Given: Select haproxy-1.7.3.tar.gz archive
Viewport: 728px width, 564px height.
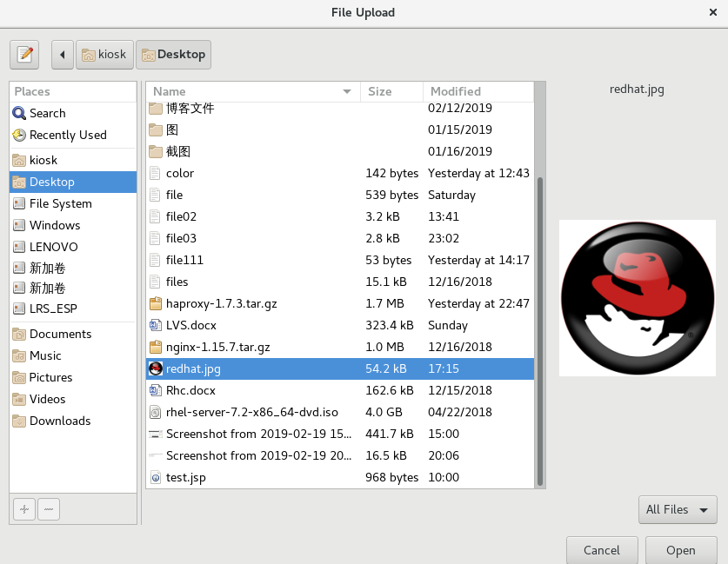Looking at the screenshot, I should click(340, 304).
